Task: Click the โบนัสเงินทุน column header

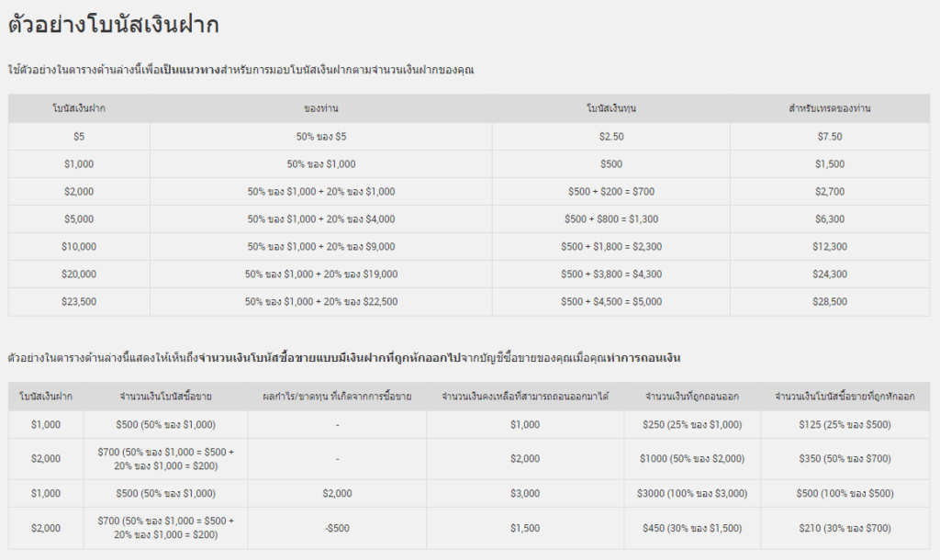Action: click(610, 108)
